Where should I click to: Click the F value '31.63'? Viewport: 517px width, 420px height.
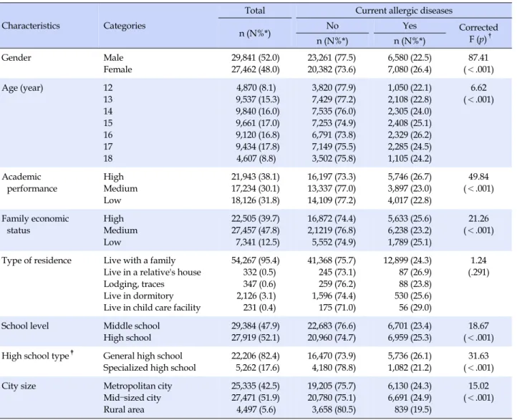478,356
